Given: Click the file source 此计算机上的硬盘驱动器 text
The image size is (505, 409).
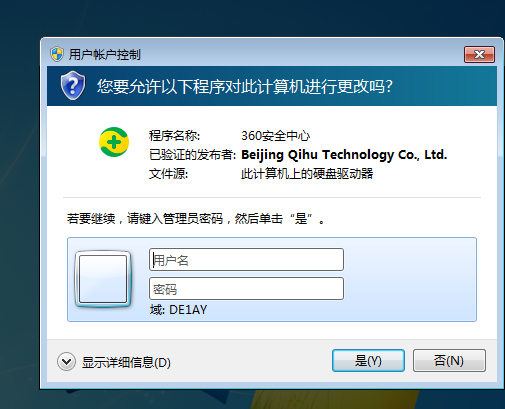Looking at the screenshot, I should [x=307, y=174].
